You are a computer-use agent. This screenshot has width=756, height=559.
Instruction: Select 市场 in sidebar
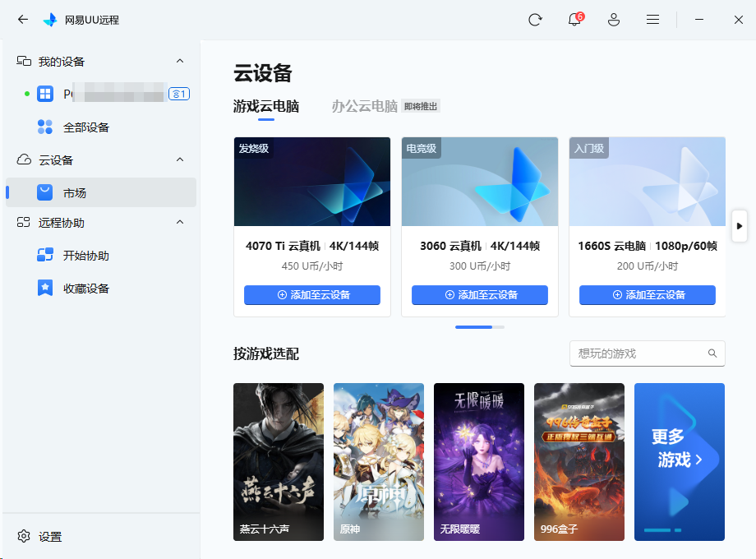101,193
